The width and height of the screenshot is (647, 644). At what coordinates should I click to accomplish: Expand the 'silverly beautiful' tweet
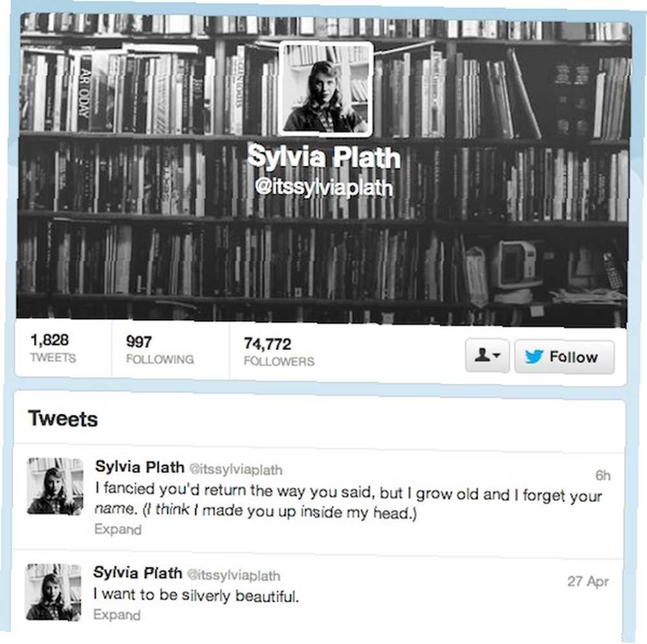click(116, 615)
